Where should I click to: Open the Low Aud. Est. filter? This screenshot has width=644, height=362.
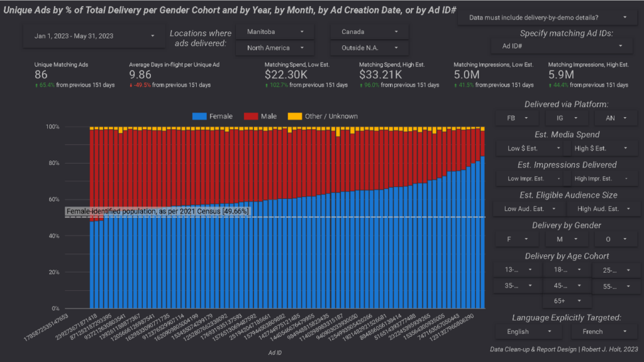[x=530, y=209]
